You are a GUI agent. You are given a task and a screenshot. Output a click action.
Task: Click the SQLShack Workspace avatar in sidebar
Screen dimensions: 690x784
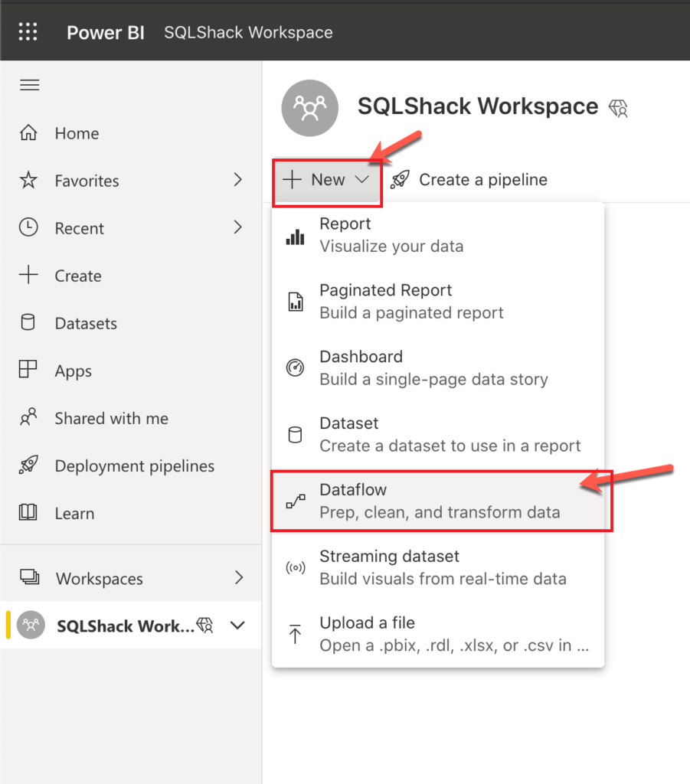click(31, 625)
